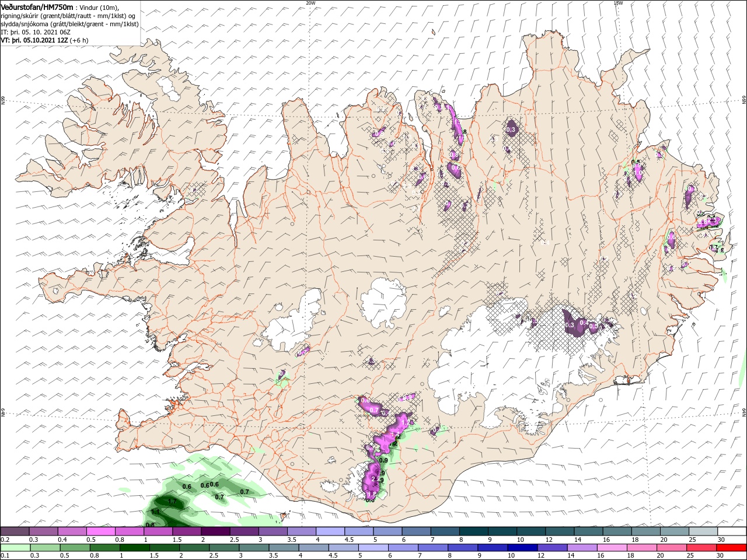
Task: Click the '0.8' label on the snow scale
Action: [x=119, y=540]
